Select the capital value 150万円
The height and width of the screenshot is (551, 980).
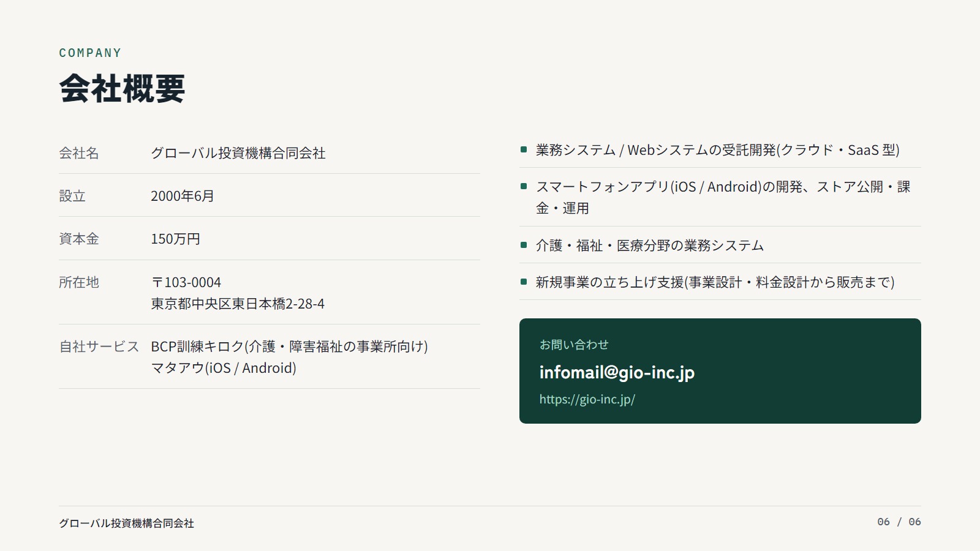176,239
